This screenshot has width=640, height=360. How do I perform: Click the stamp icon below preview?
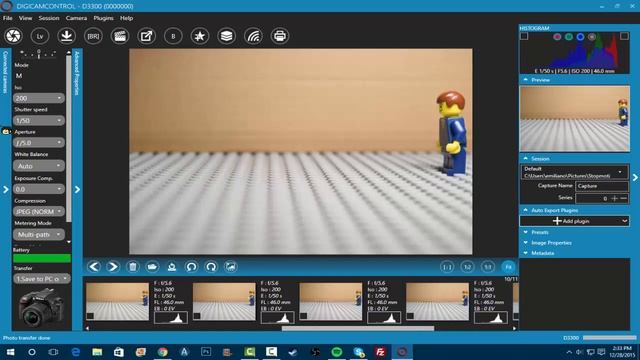click(172, 267)
